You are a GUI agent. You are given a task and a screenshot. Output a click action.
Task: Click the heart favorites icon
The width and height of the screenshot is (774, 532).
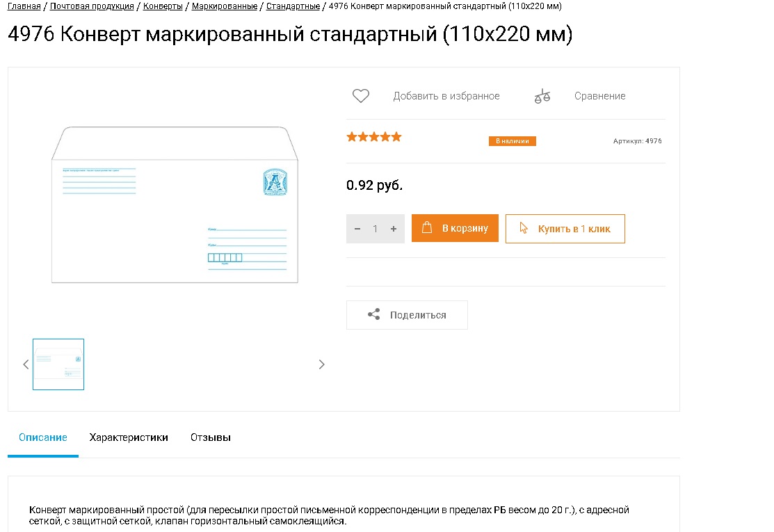tap(360, 96)
